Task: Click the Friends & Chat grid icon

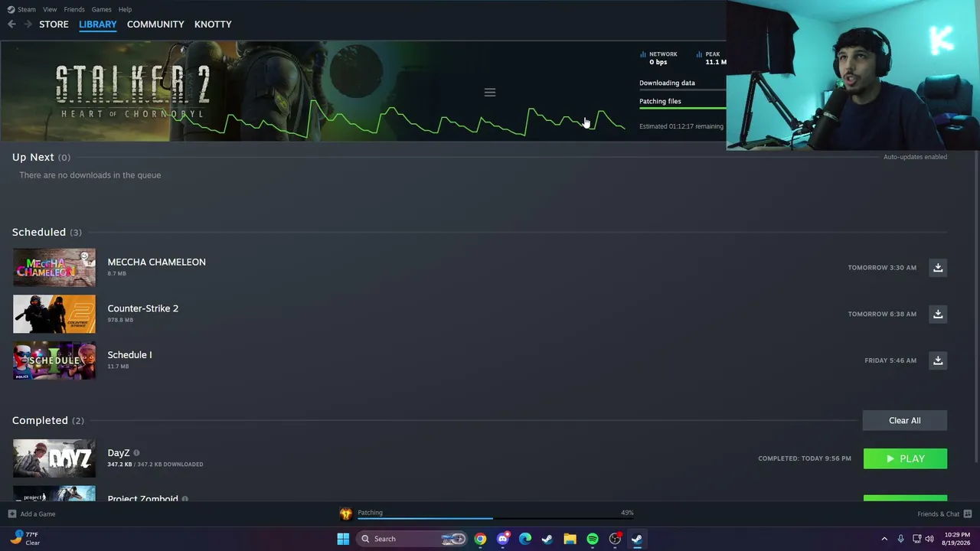Action: [x=968, y=514]
